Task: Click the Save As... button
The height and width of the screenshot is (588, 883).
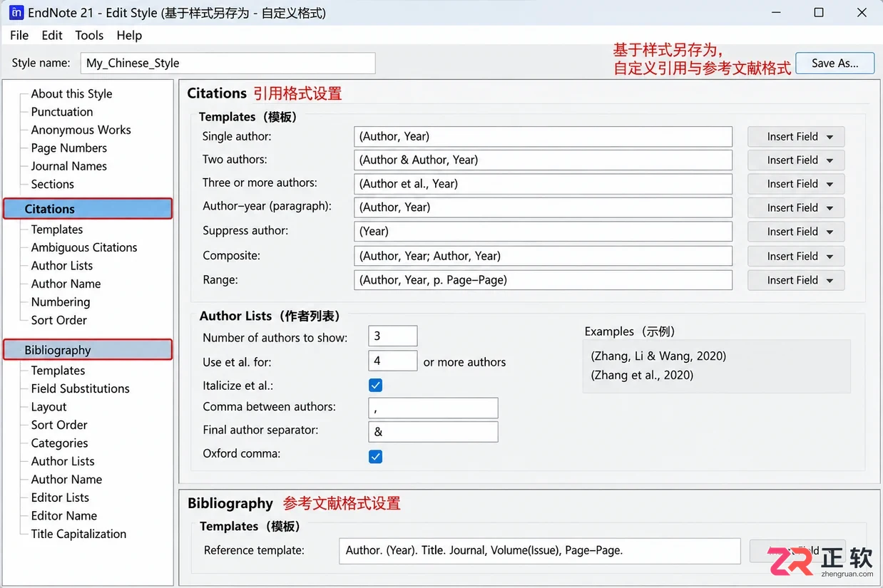Action: (835, 63)
